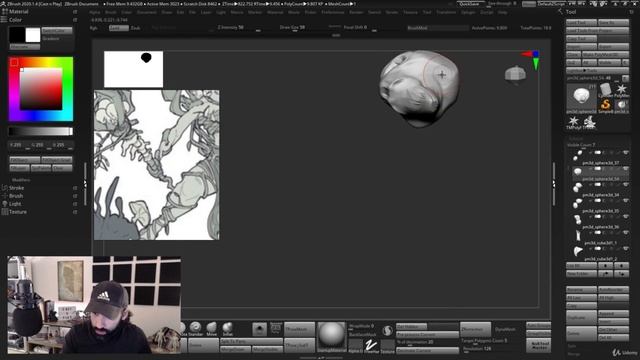The height and width of the screenshot is (360, 640).
Task: Open the brush alpha dot thumbnail
Action: tap(259, 329)
